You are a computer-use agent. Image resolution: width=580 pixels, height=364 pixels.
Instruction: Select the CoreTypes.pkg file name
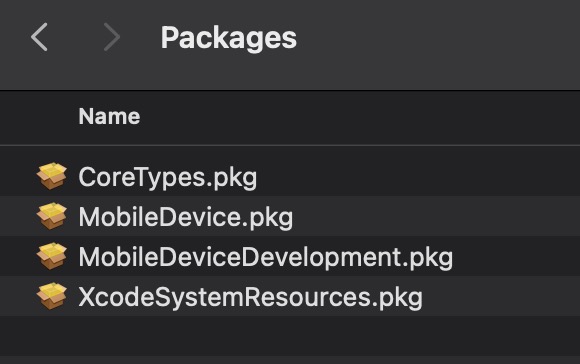click(x=168, y=178)
